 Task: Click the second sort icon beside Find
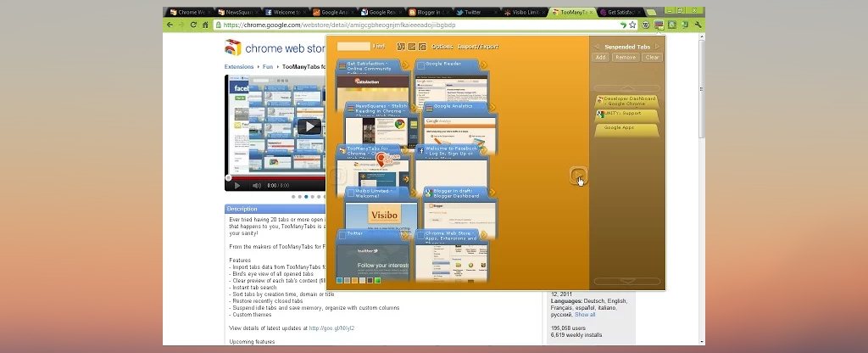point(412,47)
